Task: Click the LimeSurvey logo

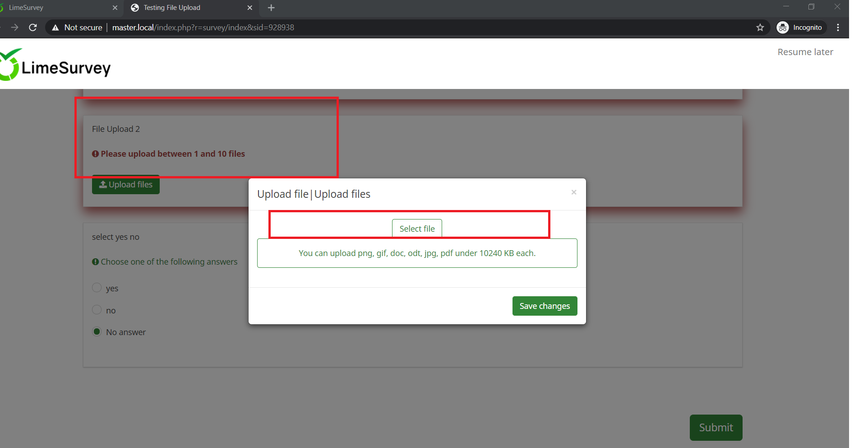Action: [x=55, y=65]
